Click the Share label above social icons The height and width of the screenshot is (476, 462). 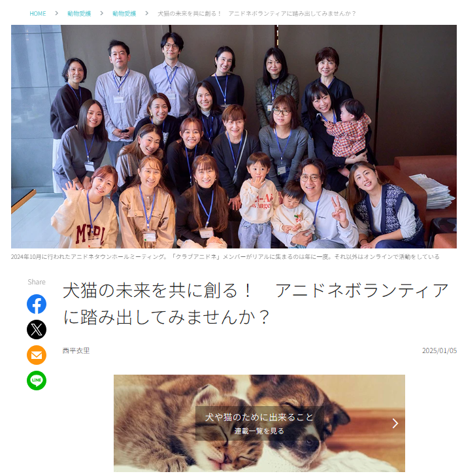[37, 282]
